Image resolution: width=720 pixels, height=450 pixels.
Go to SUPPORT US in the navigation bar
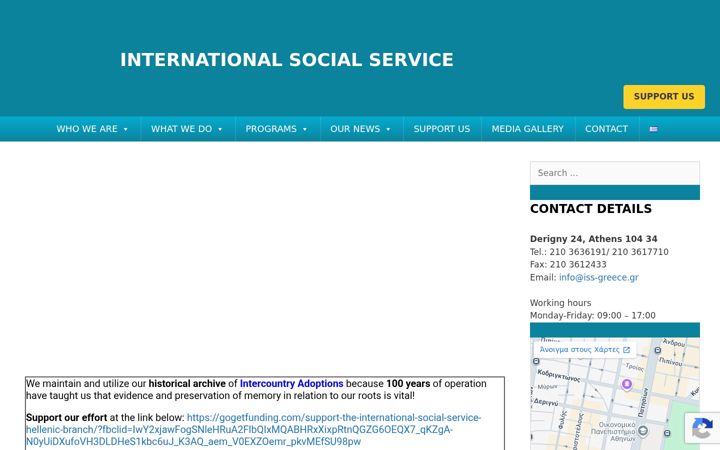coord(442,129)
